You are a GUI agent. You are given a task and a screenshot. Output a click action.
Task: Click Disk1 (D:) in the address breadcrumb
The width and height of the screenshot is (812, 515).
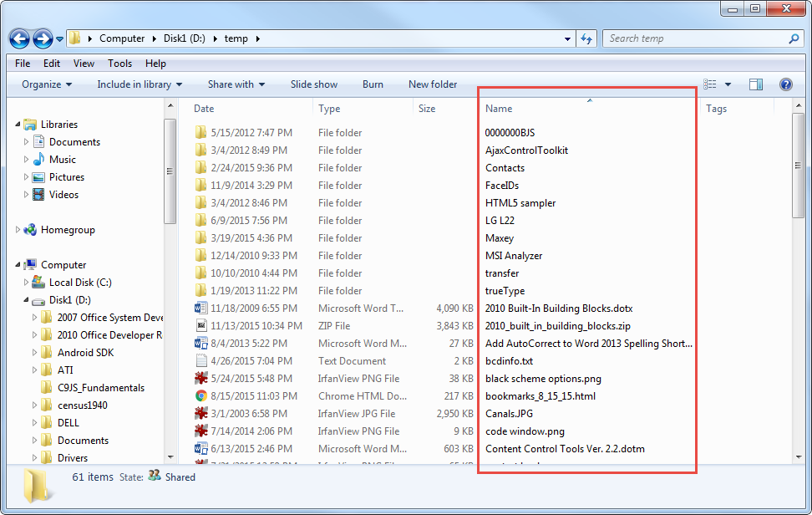tap(185, 38)
